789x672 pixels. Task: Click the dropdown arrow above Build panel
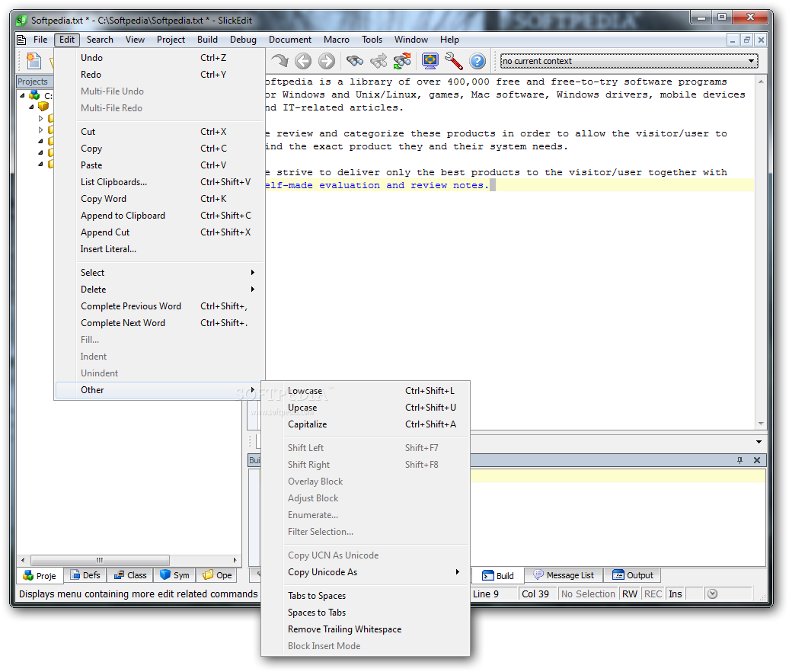point(759,442)
